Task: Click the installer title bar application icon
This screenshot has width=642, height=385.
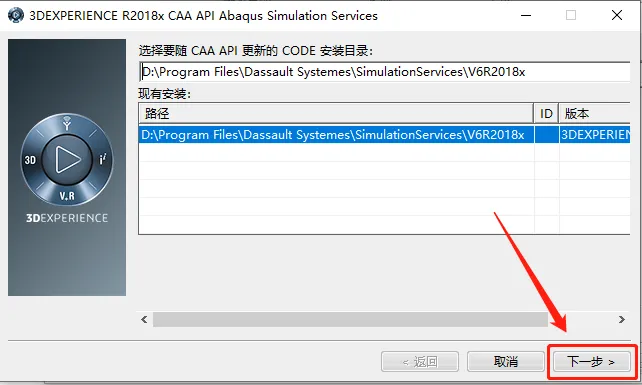Action: 16,16
